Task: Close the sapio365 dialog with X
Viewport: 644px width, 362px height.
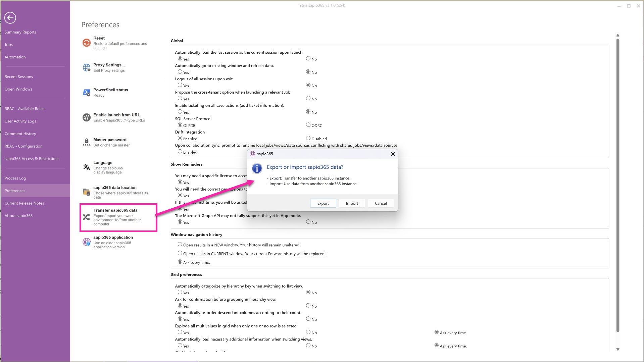Action: pyautogui.click(x=393, y=154)
